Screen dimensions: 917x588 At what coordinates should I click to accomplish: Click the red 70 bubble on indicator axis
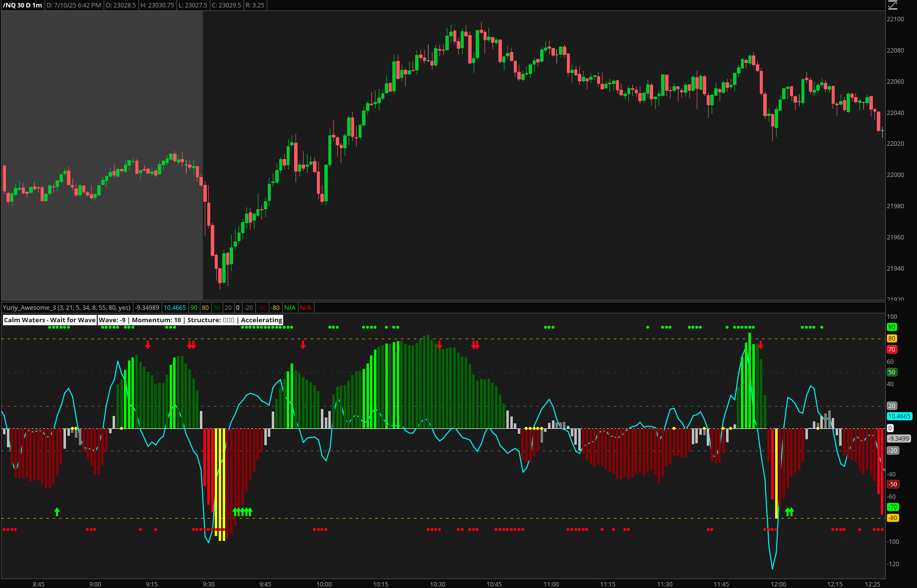click(x=892, y=350)
